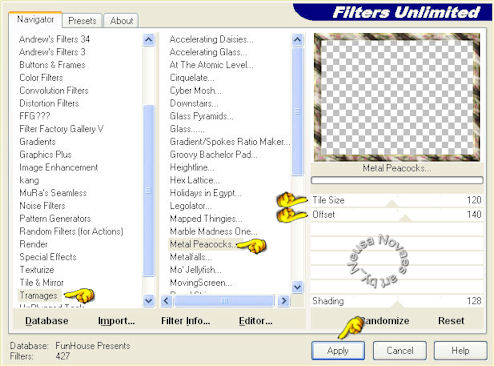Select the Navigator tab
Image resolution: width=494 pixels, height=366 pixels.
pos(35,20)
